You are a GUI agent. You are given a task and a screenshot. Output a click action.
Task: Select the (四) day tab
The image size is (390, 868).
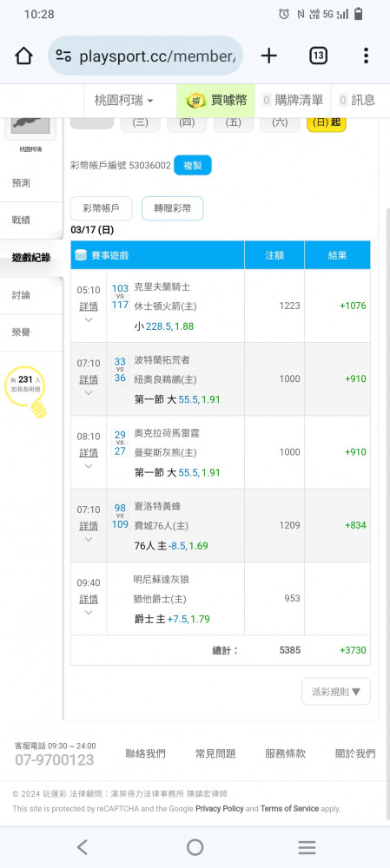point(187,123)
